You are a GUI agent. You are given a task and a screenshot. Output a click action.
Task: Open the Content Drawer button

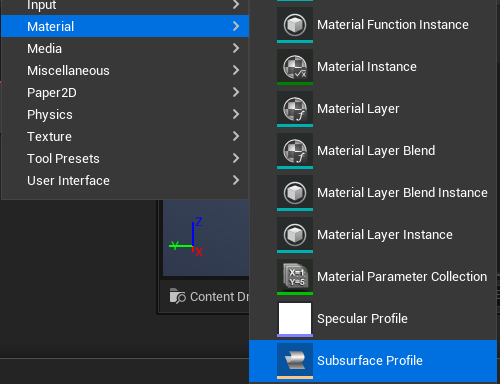point(209,296)
